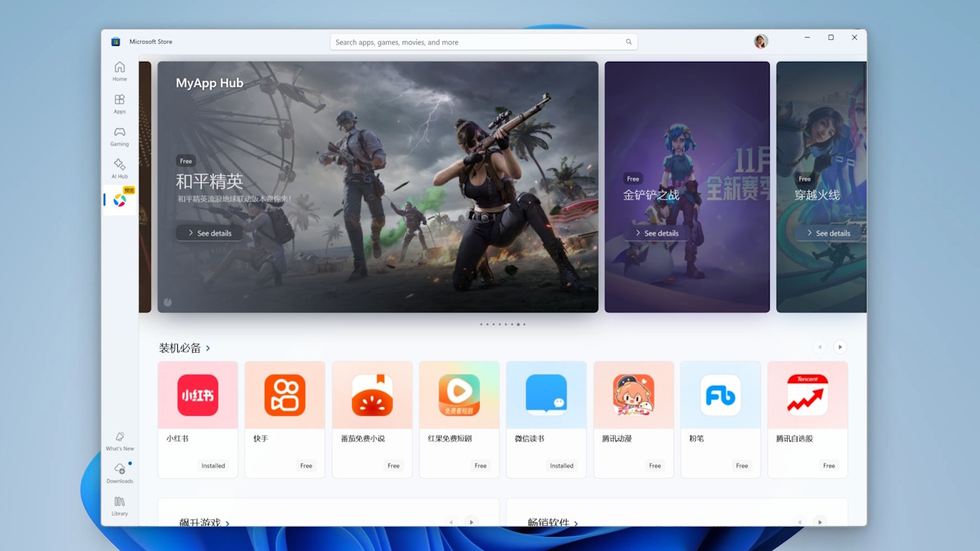Click the 金铲铲之战 title text
Screen dimensions: 980x551
(651, 195)
